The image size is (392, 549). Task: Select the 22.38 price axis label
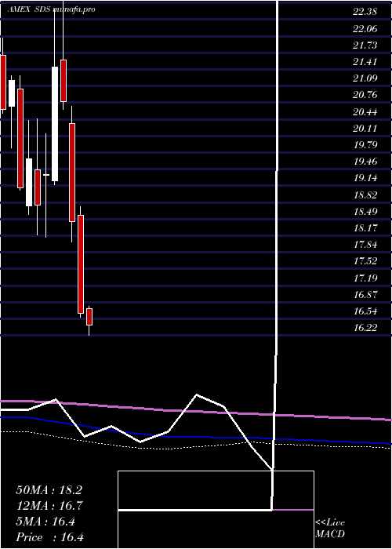click(365, 12)
